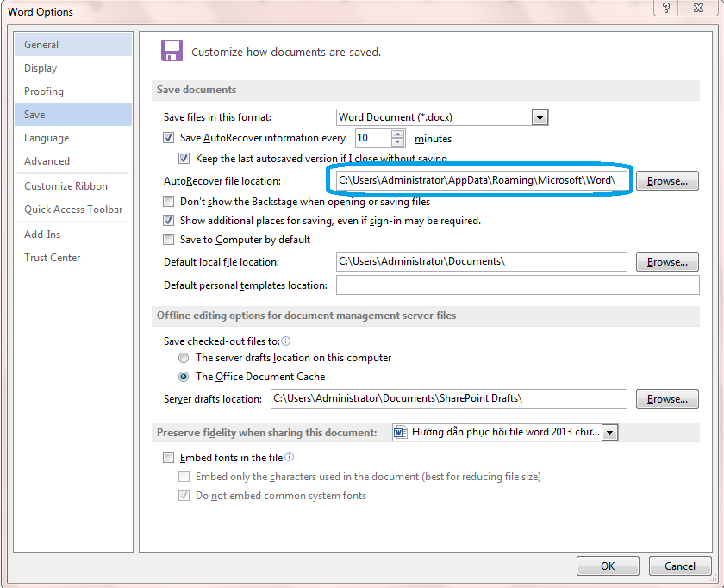Enable Don't show the Backstage checkbox

click(168, 202)
